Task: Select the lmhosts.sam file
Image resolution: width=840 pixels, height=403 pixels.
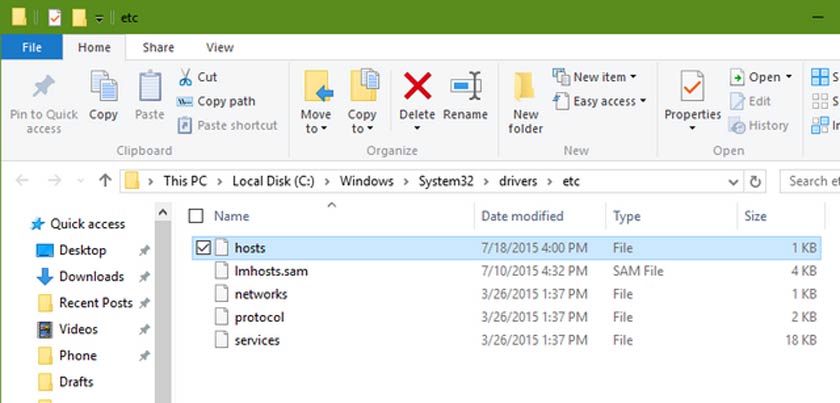Action: tap(505, 271)
